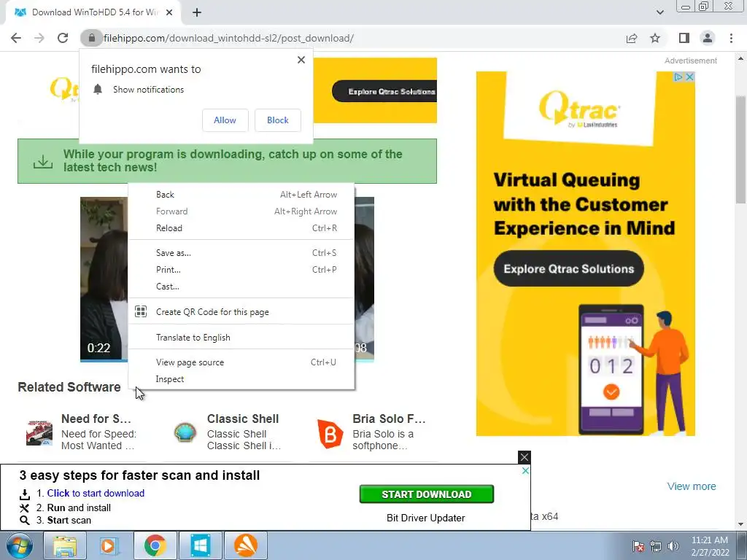Open the Need for Speed software entry
747x560 pixels.
tap(96, 419)
